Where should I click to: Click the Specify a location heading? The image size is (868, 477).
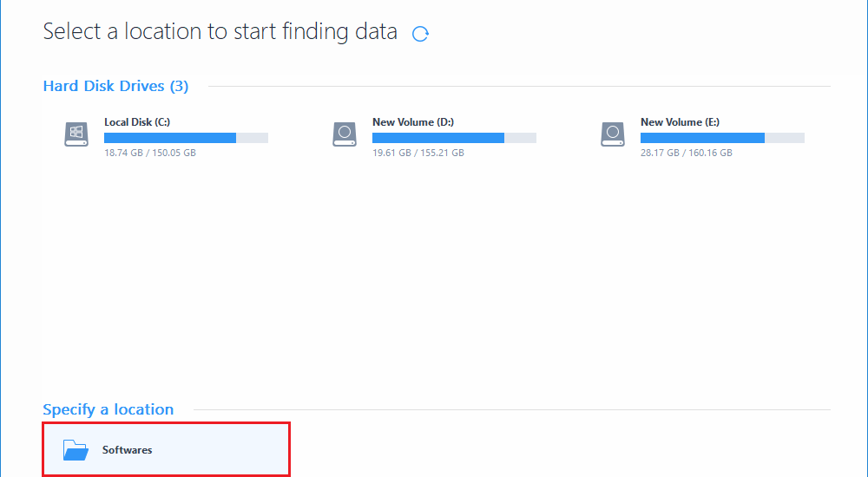point(108,409)
